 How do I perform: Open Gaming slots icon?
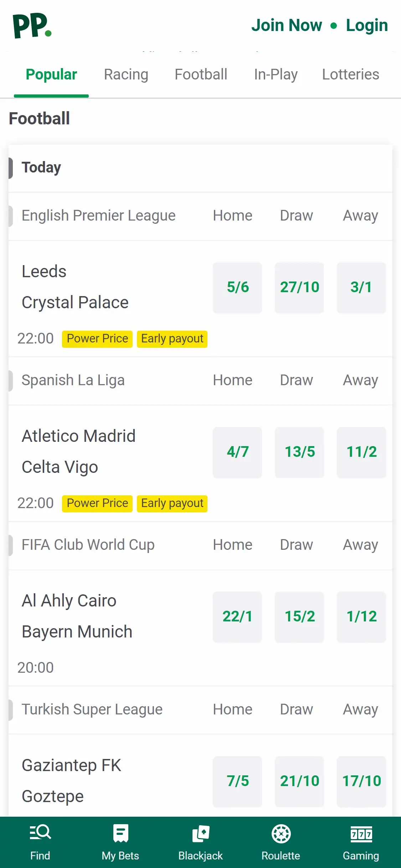[x=361, y=833]
